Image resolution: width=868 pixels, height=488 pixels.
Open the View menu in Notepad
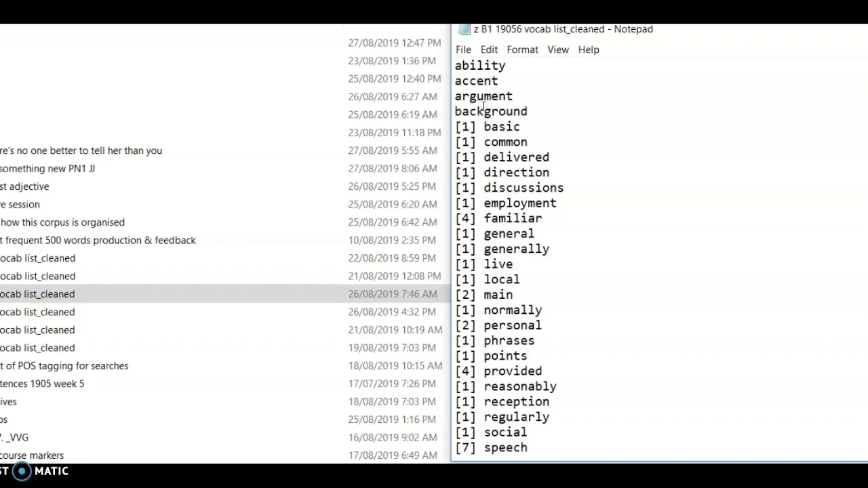coord(558,49)
